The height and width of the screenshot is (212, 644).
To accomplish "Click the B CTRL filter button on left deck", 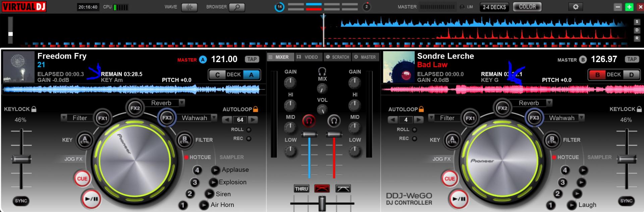I will point(184,140).
